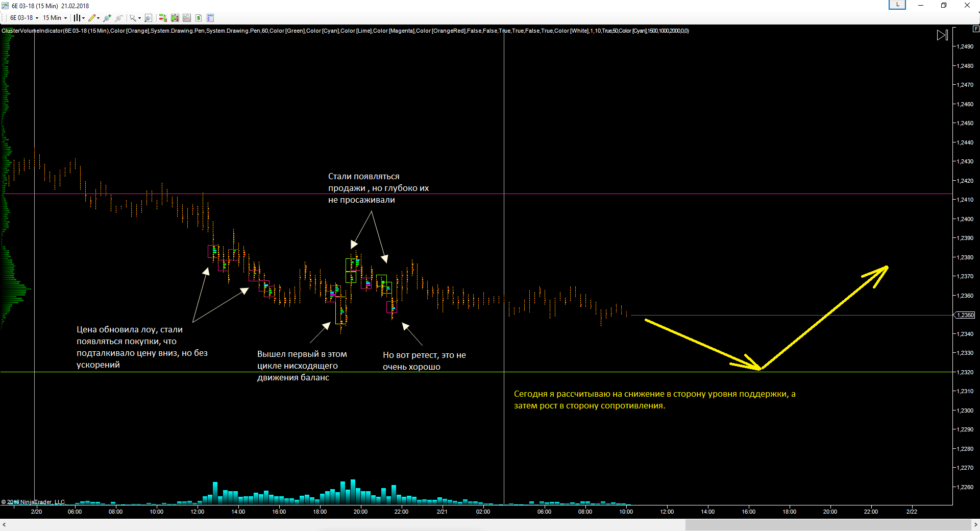980x531 pixels.
Task: Select the note starting 'Цена обновила лоу'
Action: (142, 347)
